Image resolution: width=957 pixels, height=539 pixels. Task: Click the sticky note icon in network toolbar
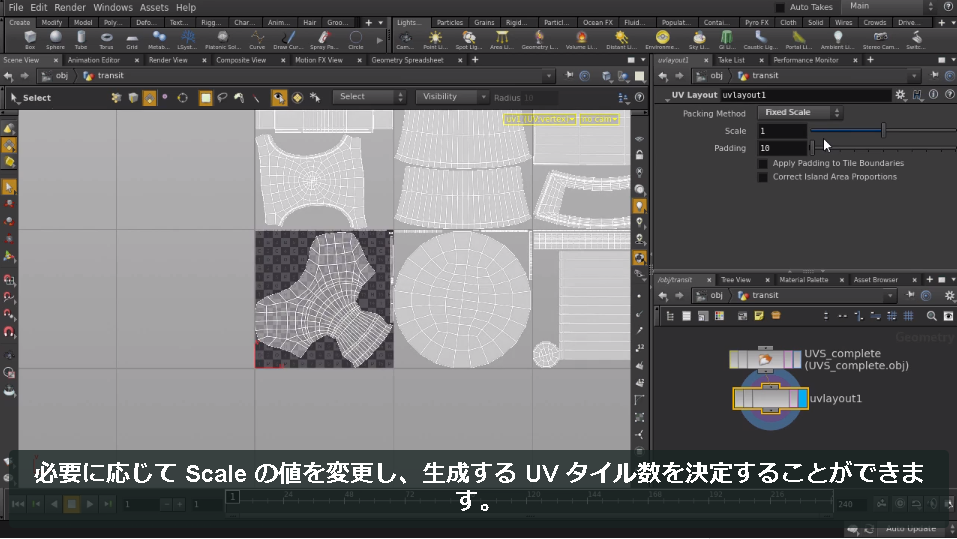coord(759,316)
